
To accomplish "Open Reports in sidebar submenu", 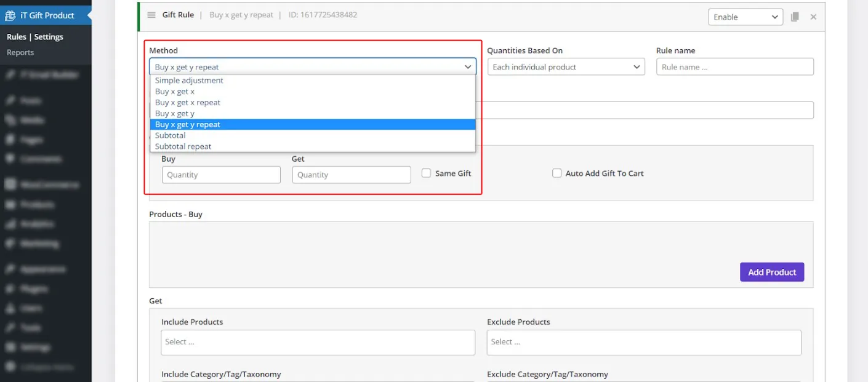I will [20, 52].
